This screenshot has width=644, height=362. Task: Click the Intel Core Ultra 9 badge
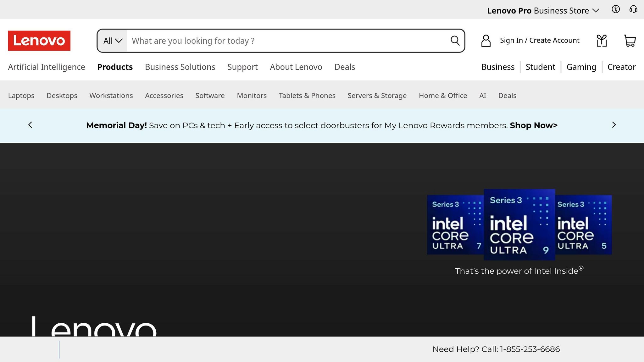(519, 225)
